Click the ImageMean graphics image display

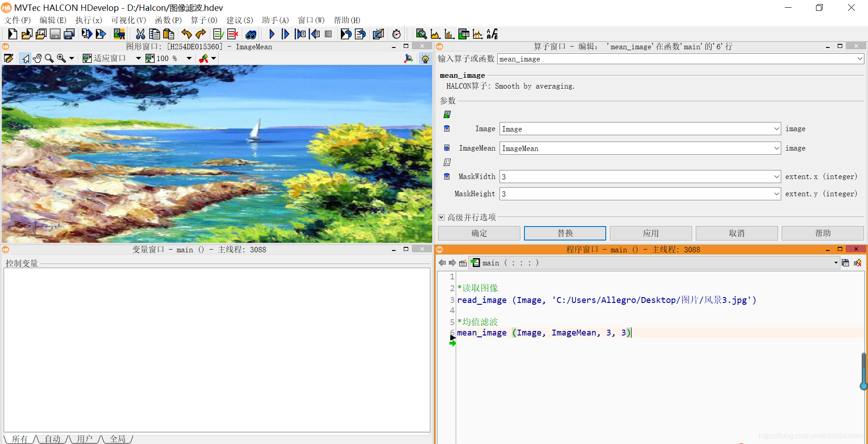tap(217, 154)
